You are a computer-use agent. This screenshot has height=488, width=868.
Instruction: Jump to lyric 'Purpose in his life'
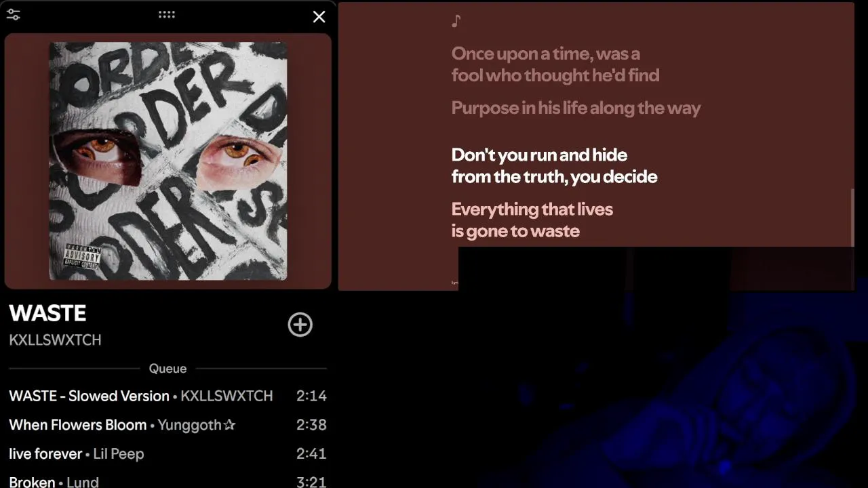click(576, 108)
